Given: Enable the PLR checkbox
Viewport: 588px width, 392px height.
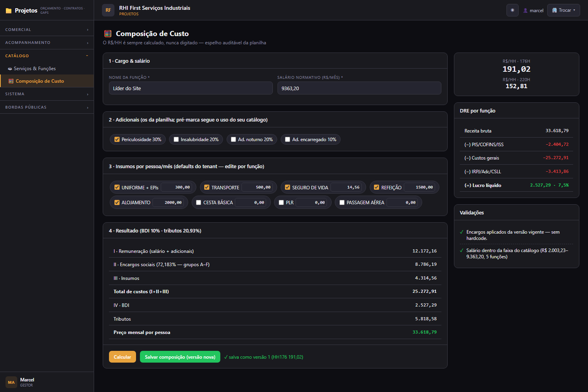Looking at the screenshot, I should [281, 203].
